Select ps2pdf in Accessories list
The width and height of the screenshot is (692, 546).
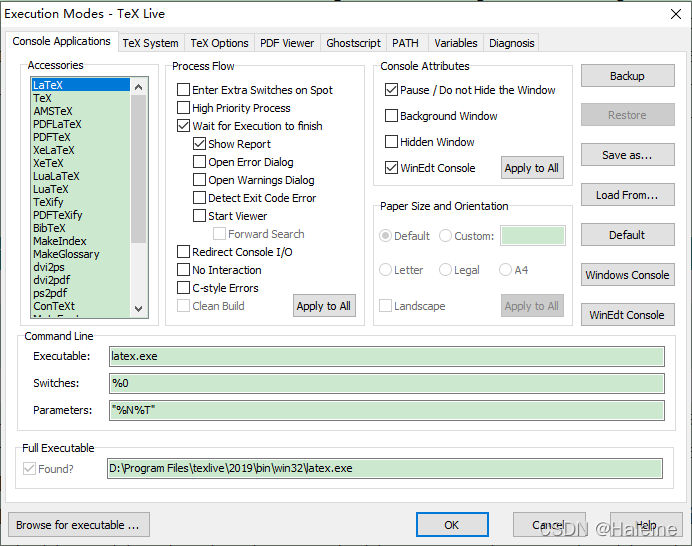pos(81,293)
